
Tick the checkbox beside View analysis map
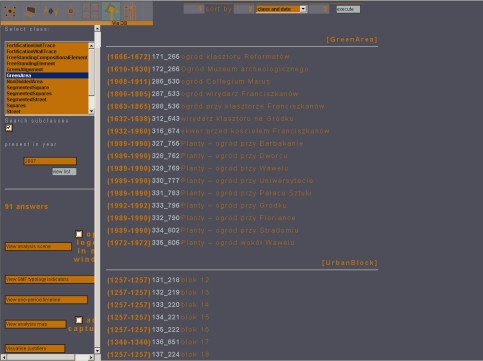(79, 320)
